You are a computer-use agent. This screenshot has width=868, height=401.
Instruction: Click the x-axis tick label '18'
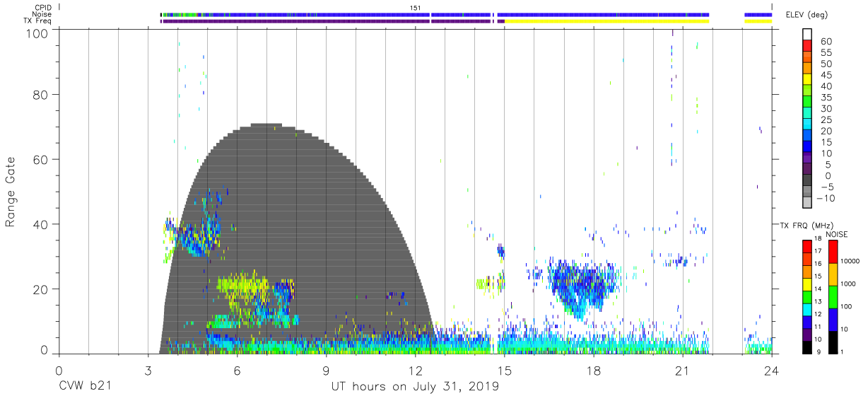pyautogui.click(x=593, y=371)
